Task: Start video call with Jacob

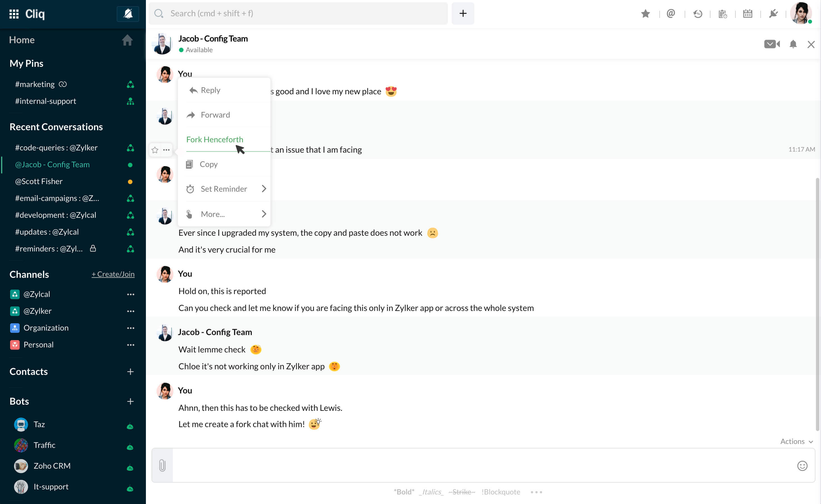Action: pyautogui.click(x=772, y=44)
